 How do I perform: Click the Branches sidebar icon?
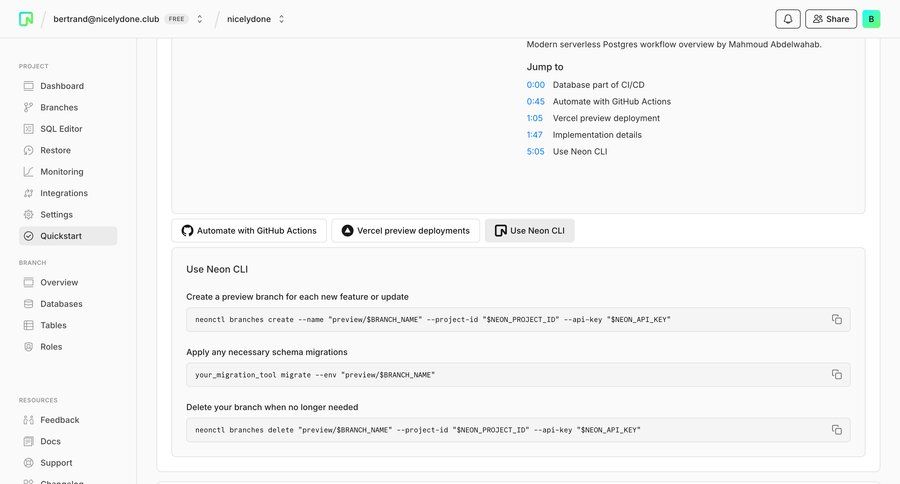pyautogui.click(x=28, y=107)
